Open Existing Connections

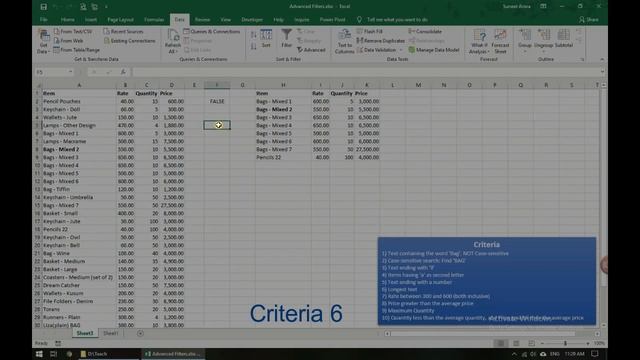tap(129, 40)
